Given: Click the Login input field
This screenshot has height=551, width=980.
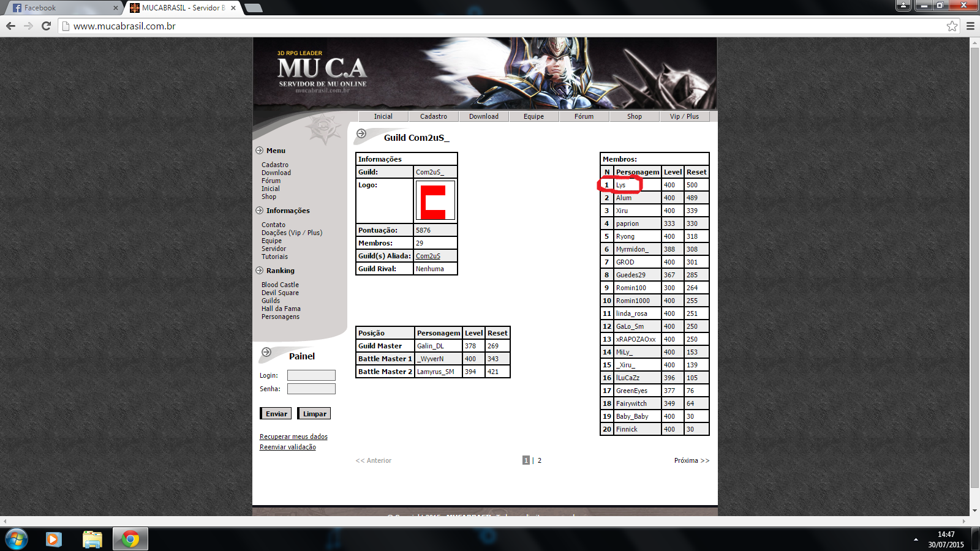Looking at the screenshot, I should pos(311,375).
